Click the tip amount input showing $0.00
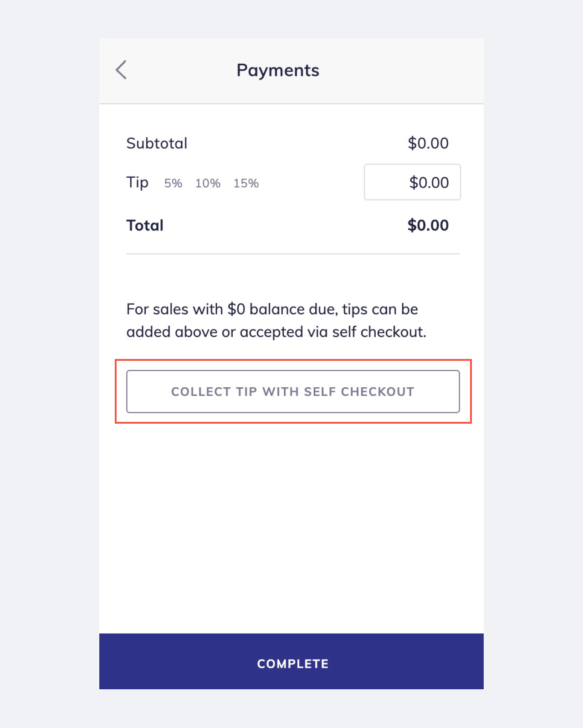 [x=412, y=182]
